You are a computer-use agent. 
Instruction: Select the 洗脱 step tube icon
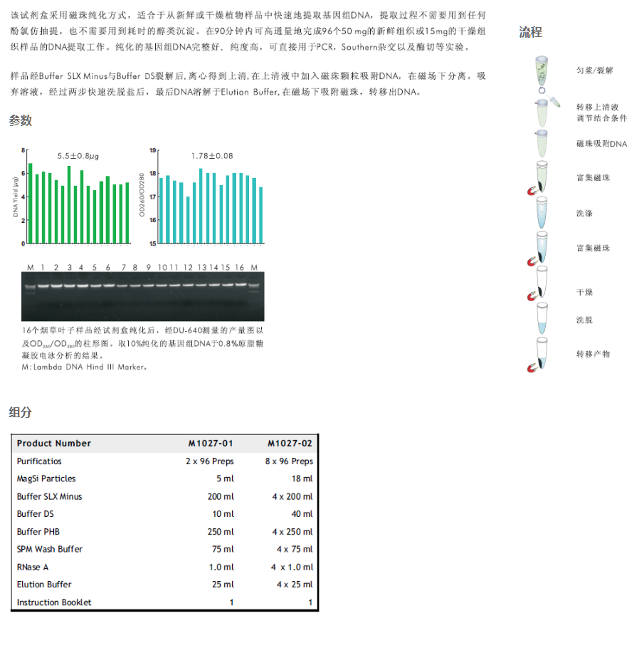click(542, 320)
